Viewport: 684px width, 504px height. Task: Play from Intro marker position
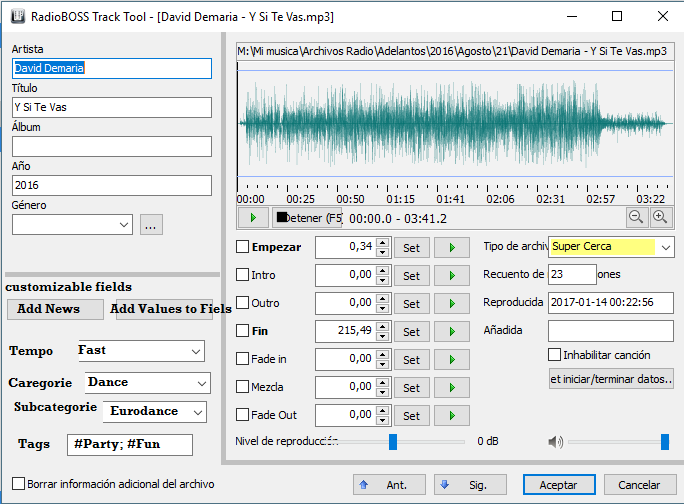[452, 276]
